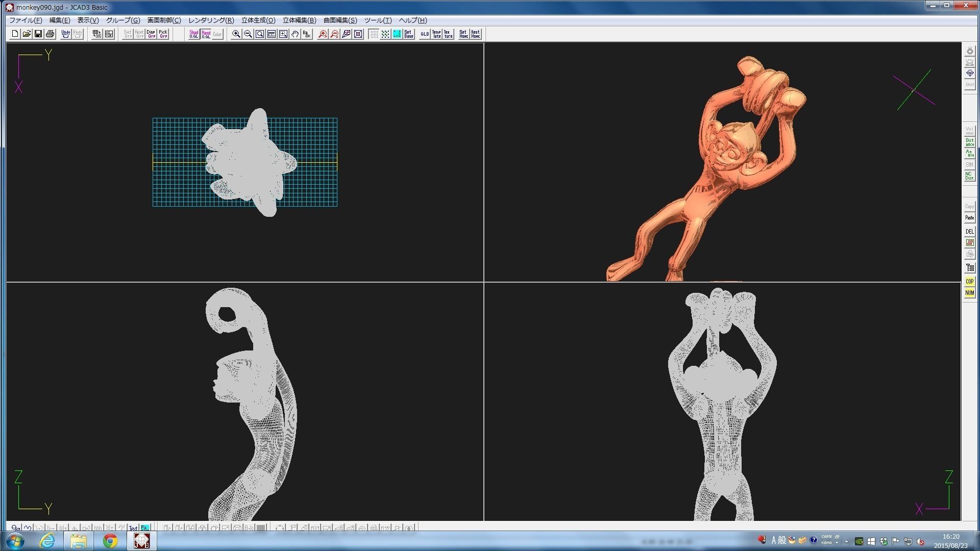Screen dimensions: 980x551
Task: Click the Paste button in sidebar
Action: coord(969,218)
